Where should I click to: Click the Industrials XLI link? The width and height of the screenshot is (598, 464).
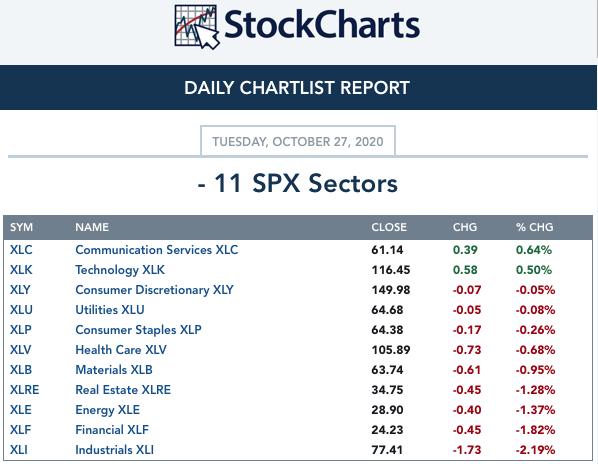point(114,450)
